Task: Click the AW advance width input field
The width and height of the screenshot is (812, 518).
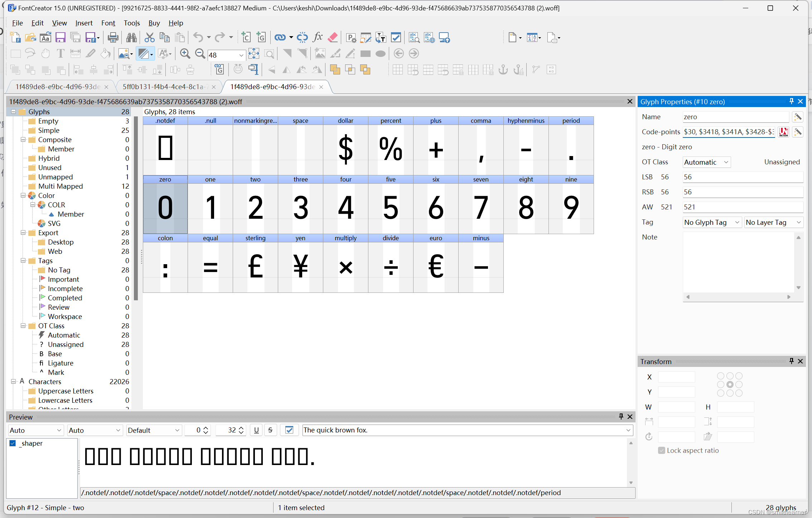Action: 742,207
